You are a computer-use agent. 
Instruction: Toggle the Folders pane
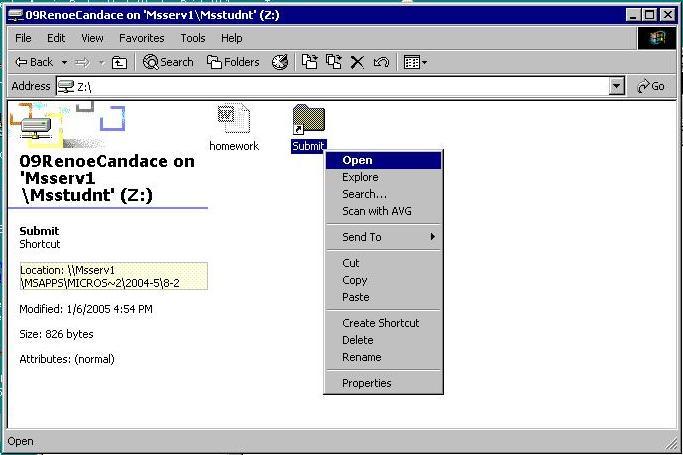(233, 62)
